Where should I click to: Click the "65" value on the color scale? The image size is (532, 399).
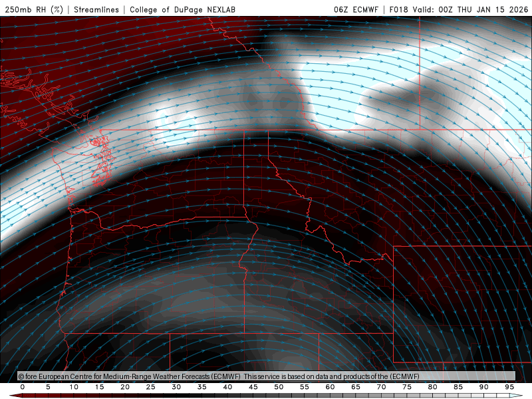(356, 387)
